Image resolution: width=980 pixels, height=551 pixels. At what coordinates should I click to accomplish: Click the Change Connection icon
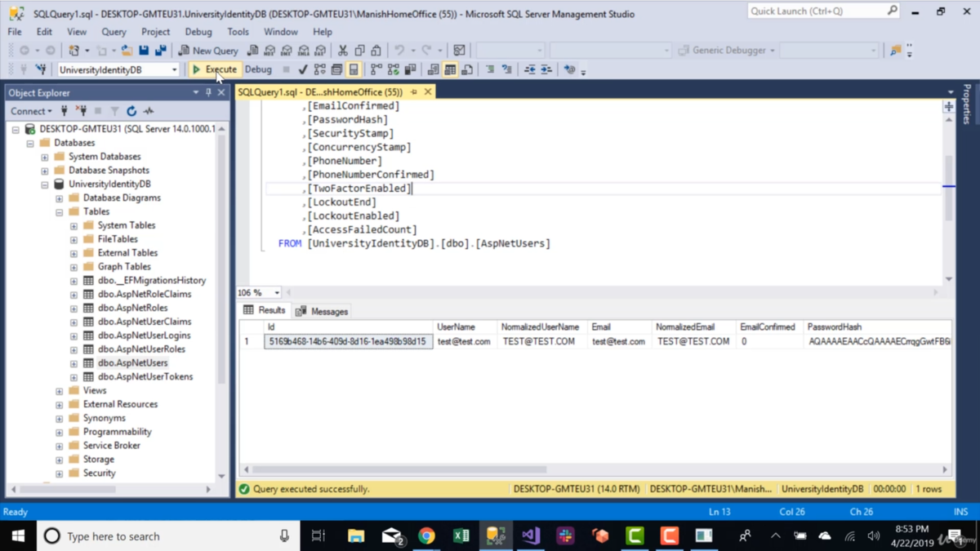[40, 69]
